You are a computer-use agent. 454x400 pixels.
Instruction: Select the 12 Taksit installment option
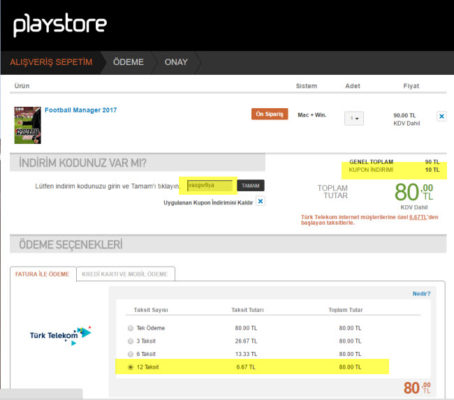[x=130, y=367]
